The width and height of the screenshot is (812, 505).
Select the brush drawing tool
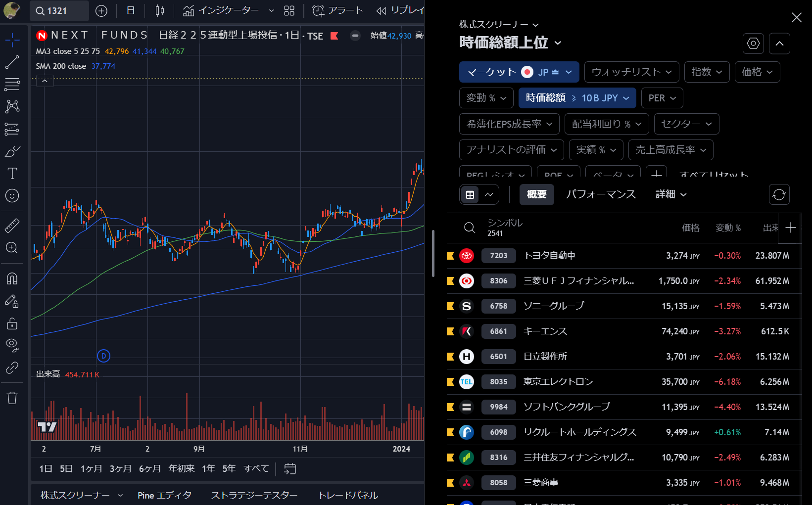coord(12,151)
